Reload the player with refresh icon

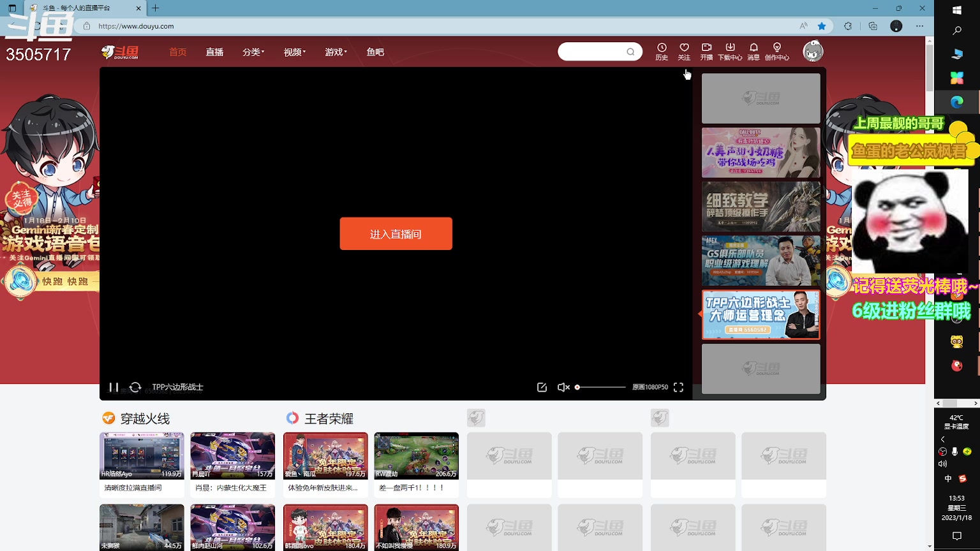tap(135, 387)
